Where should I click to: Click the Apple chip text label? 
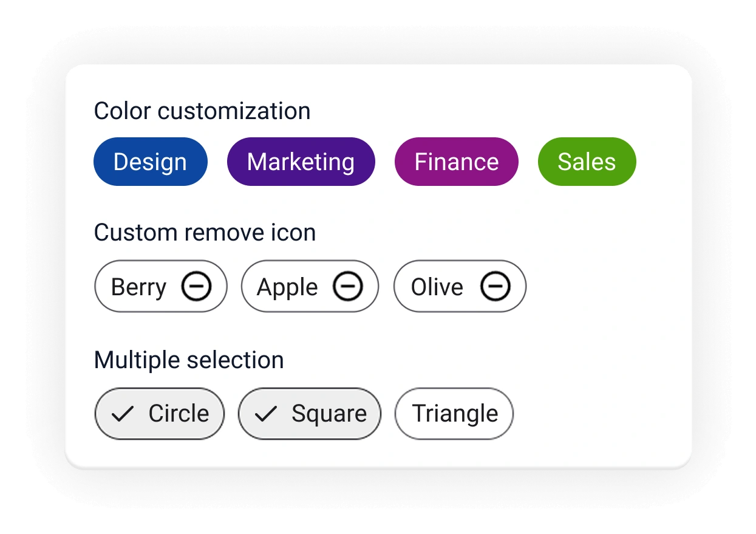click(287, 287)
